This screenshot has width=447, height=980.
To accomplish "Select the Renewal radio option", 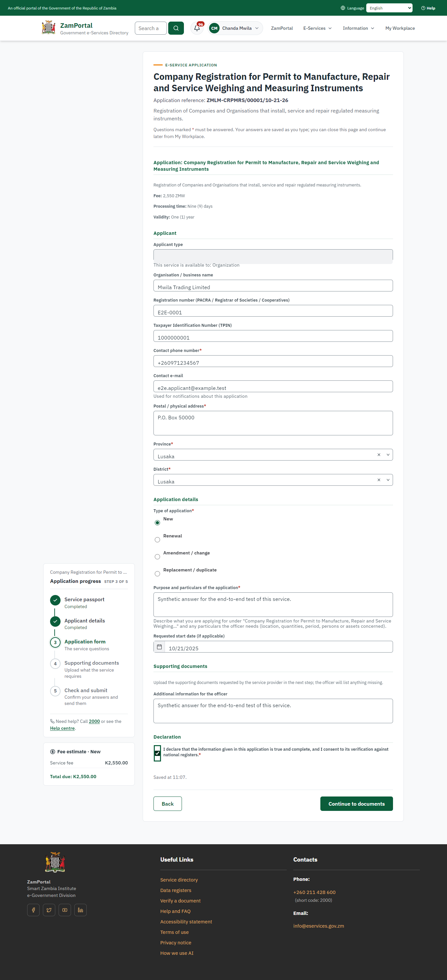I will point(157,540).
